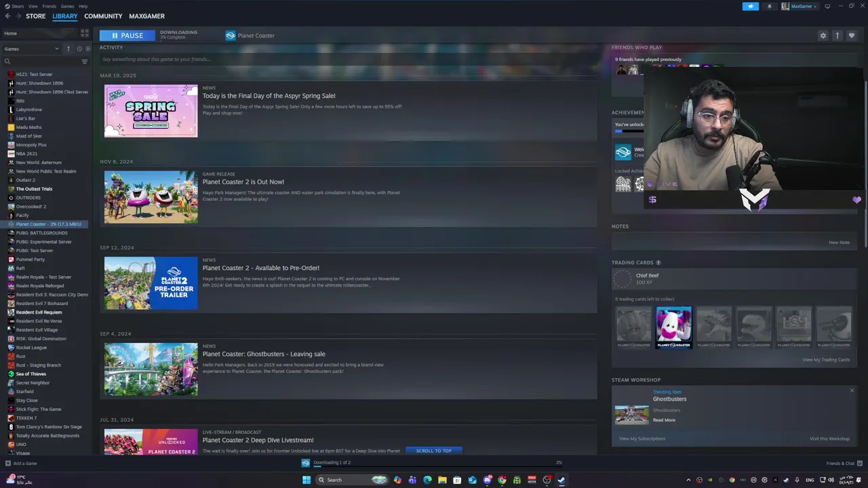Select TEKKEN 7 in the game list
The height and width of the screenshot is (488, 868).
tap(26, 418)
